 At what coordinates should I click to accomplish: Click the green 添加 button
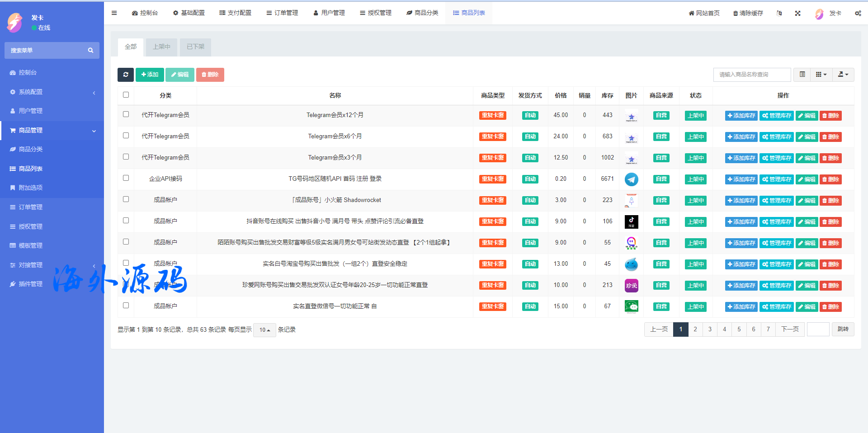(x=150, y=75)
